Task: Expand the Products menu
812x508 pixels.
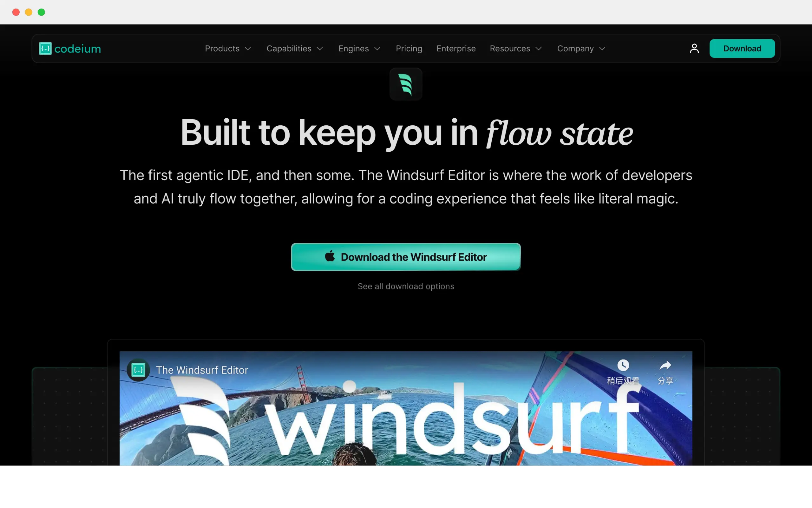Action: tap(227, 49)
